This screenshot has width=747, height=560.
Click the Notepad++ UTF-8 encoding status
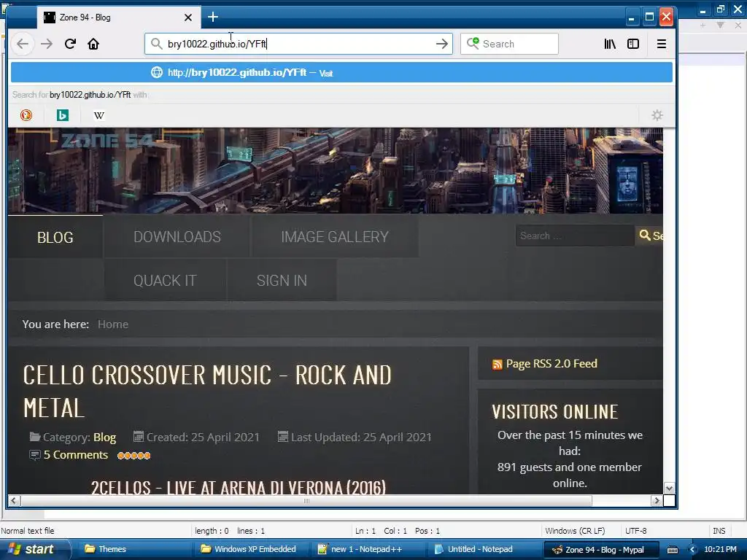point(635,531)
